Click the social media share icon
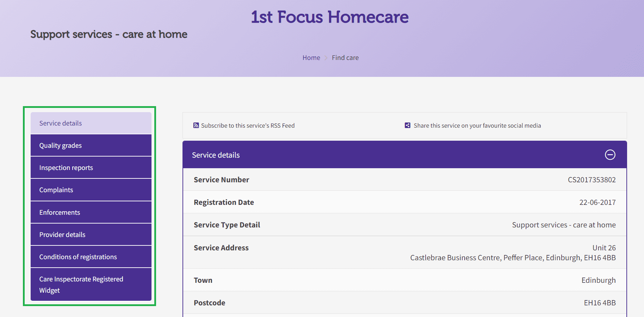The image size is (644, 317). [x=408, y=125]
